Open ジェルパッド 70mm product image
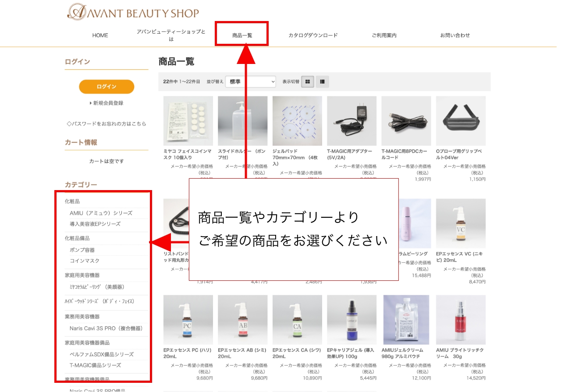Image resolution: width=561 pixels, height=392 pixels. point(297,121)
